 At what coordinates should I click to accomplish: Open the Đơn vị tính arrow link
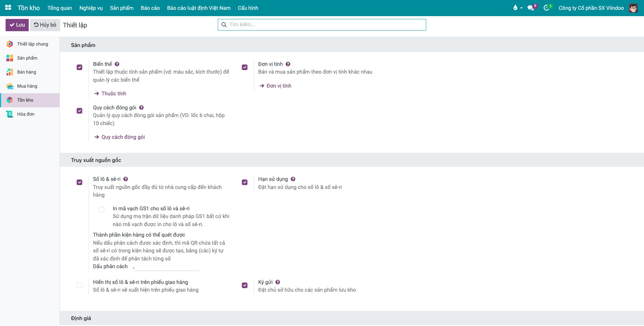click(x=275, y=86)
